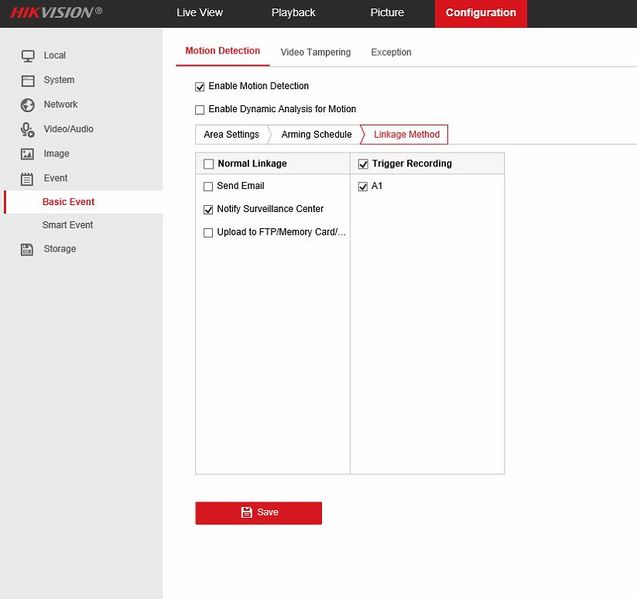Click the Video/Audio microphone icon

pos(28,130)
